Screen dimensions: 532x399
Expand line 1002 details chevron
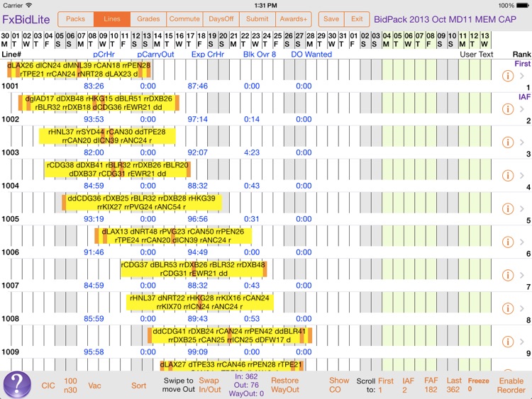pyautogui.click(x=522, y=109)
